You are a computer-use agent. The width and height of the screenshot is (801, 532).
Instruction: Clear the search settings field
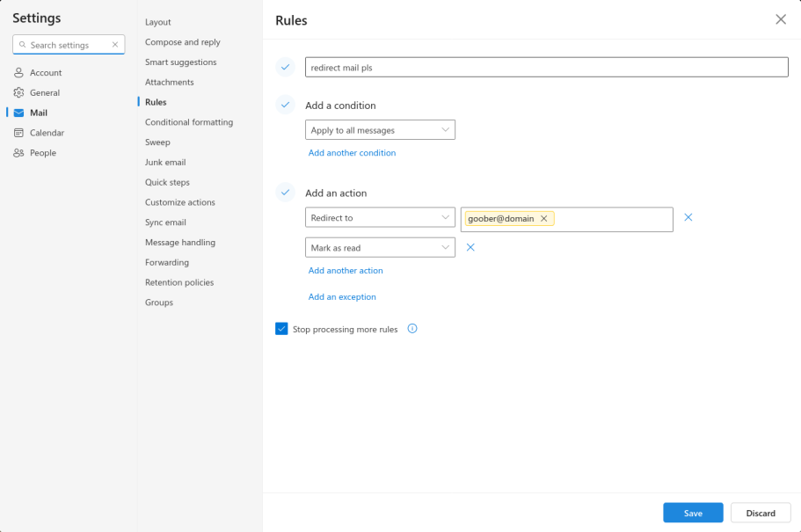click(x=115, y=45)
